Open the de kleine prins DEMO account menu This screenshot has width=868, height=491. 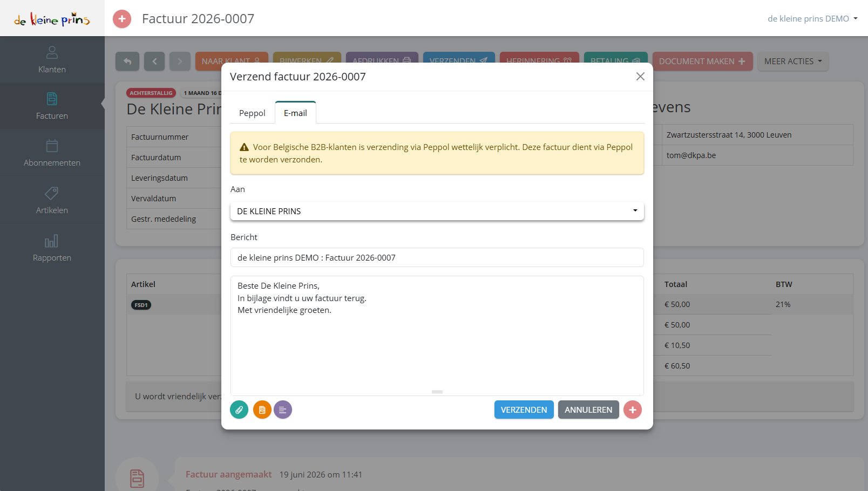(x=812, y=18)
